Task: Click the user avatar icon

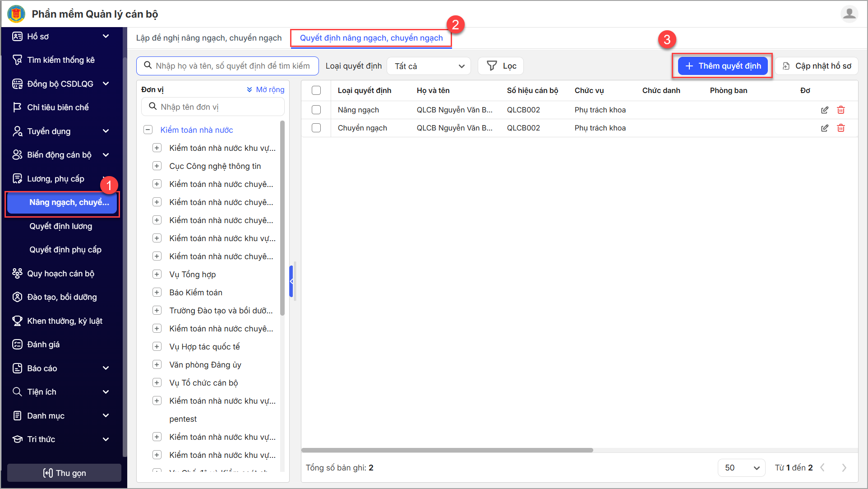Action: pos(849,14)
